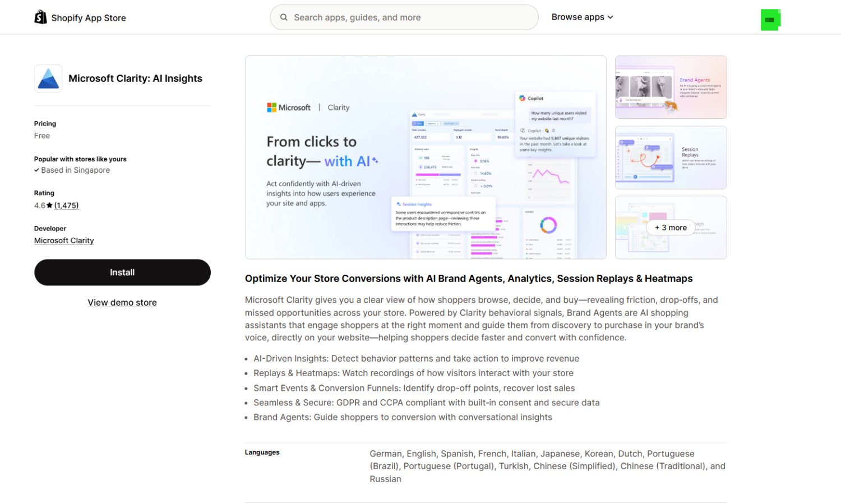Open the View demo store link
The height and width of the screenshot is (504, 841).
[122, 303]
